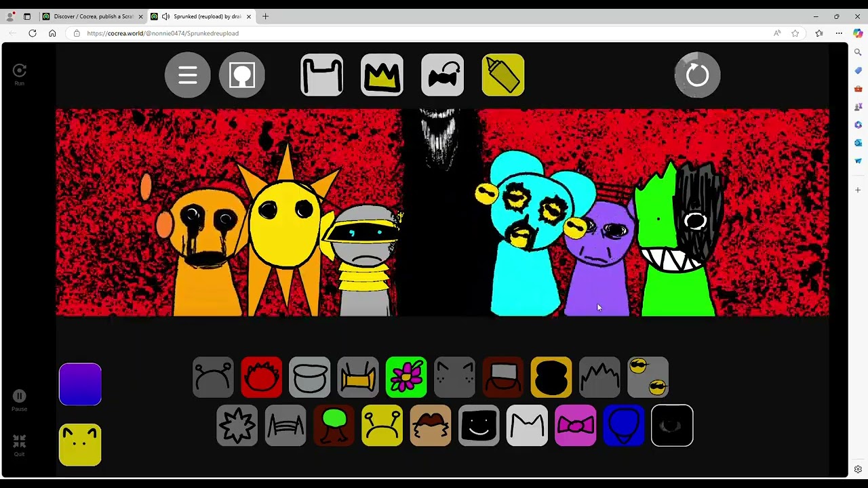
Task: Open the Edge sidebar search icon
Action: click(858, 52)
